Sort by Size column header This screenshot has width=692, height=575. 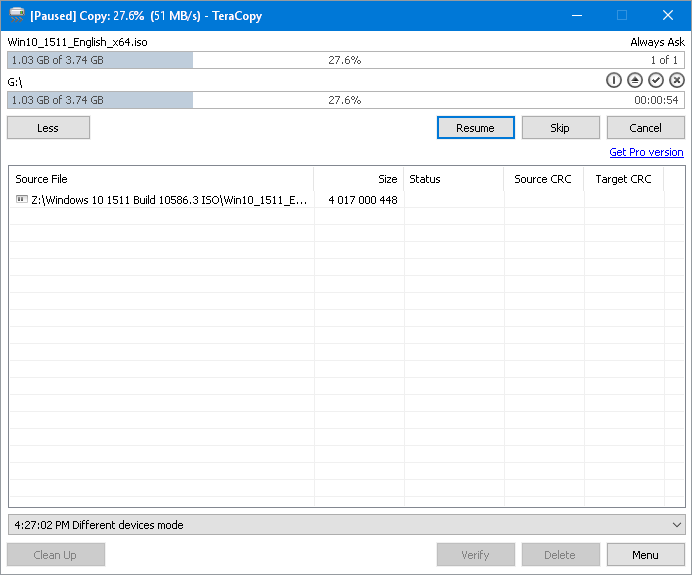[x=359, y=179]
